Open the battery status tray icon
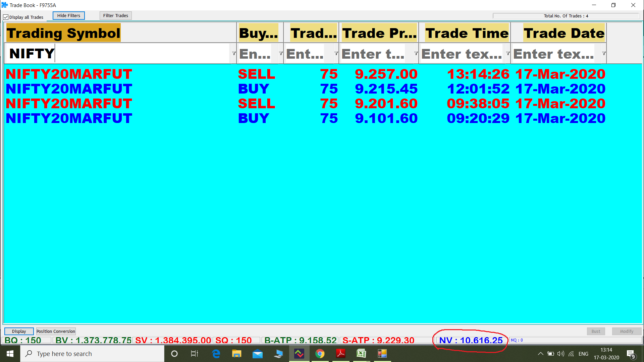This screenshot has height=362, width=644. click(x=550, y=354)
